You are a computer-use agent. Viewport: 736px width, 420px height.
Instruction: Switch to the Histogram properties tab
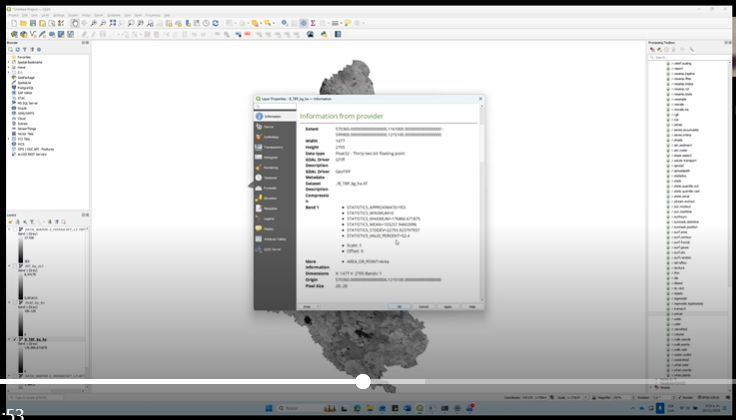point(267,157)
